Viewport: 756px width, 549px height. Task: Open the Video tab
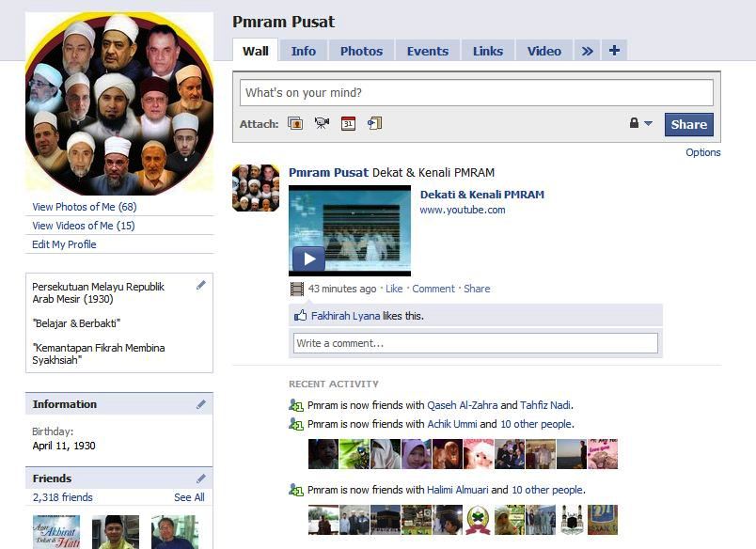[543, 51]
